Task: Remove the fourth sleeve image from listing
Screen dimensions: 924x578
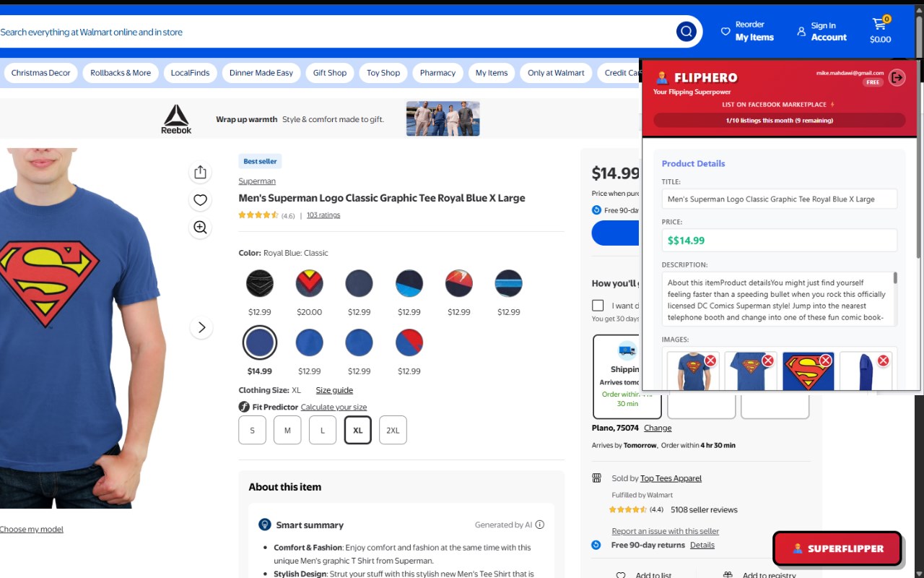Action: coord(883,361)
